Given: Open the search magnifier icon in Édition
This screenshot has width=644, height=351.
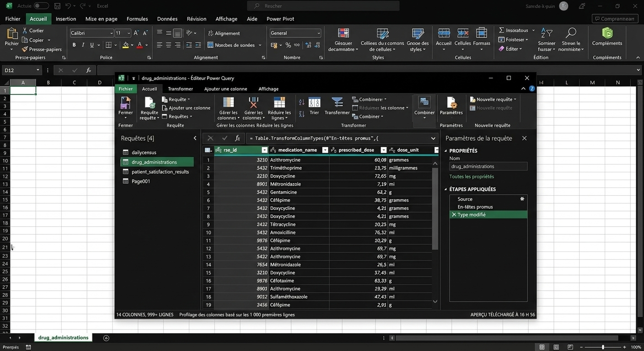Looking at the screenshot, I should (x=571, y=33).
